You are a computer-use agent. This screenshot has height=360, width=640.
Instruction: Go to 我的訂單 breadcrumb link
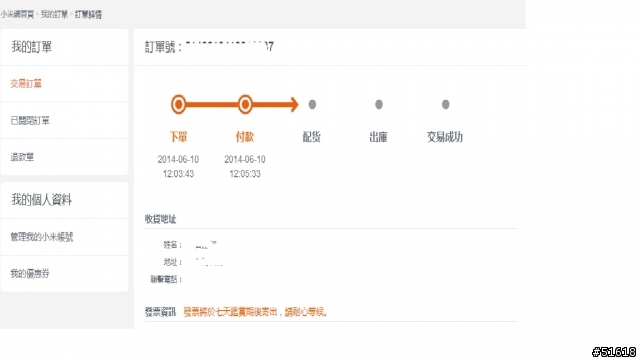coord(54,15)
